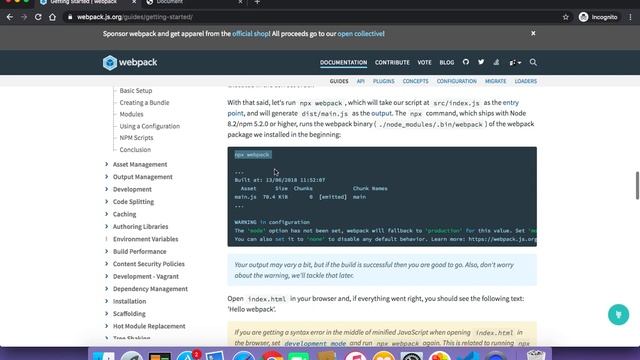The width and height of the screenshot is (640, 360).
Task: Expand the Dependency Management chevron
Action: point(107,289)
